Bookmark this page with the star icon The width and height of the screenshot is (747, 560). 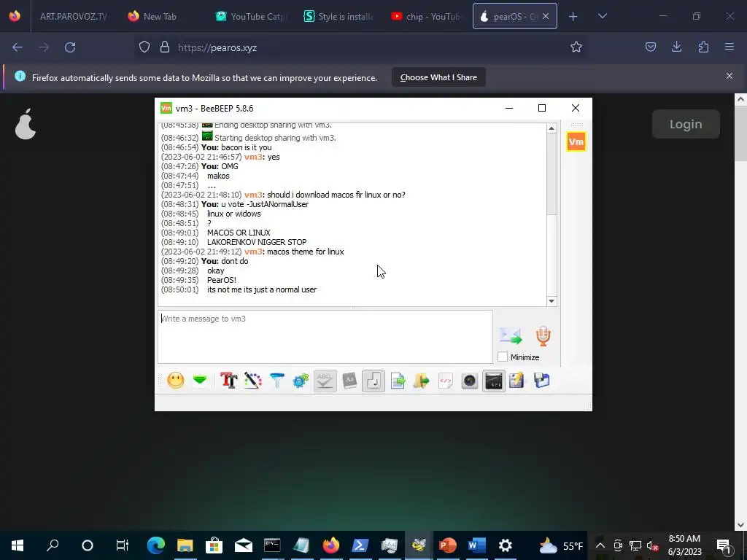point(576,47)
